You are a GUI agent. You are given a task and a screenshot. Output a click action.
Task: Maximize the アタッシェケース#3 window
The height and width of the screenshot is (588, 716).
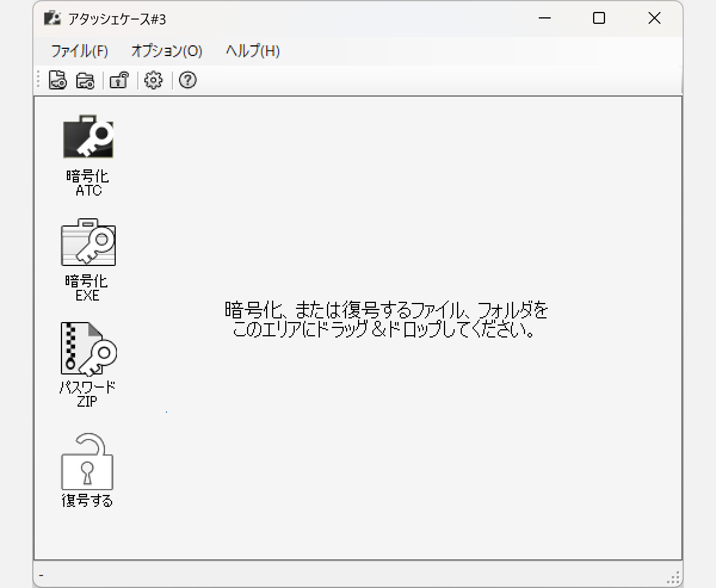[x=599, y=18]
